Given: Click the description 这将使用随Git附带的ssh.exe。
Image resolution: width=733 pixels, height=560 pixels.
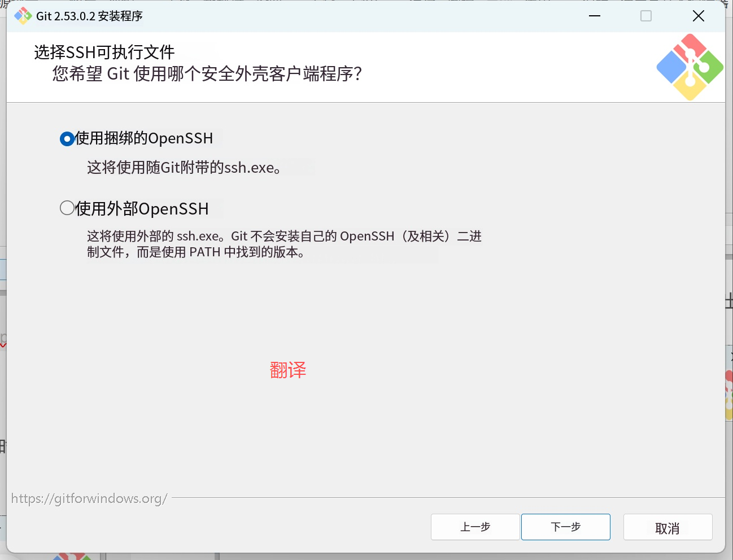Looking at the screenshot, I should (184, 168).
